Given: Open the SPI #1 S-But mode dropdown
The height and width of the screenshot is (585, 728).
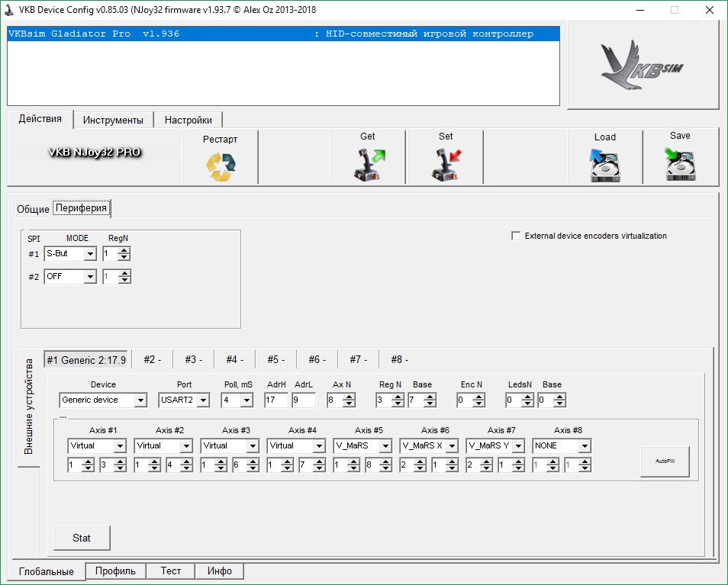Looking at the screenshot, I should [90, 254].
